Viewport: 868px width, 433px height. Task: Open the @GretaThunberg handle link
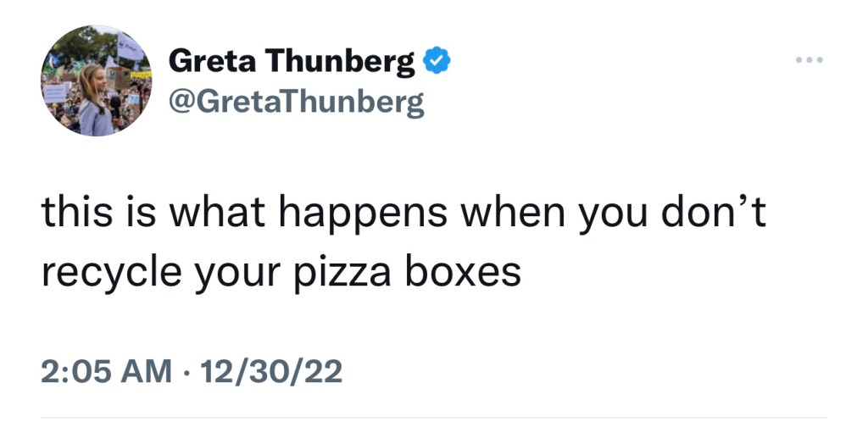click(x=296, y=103)
